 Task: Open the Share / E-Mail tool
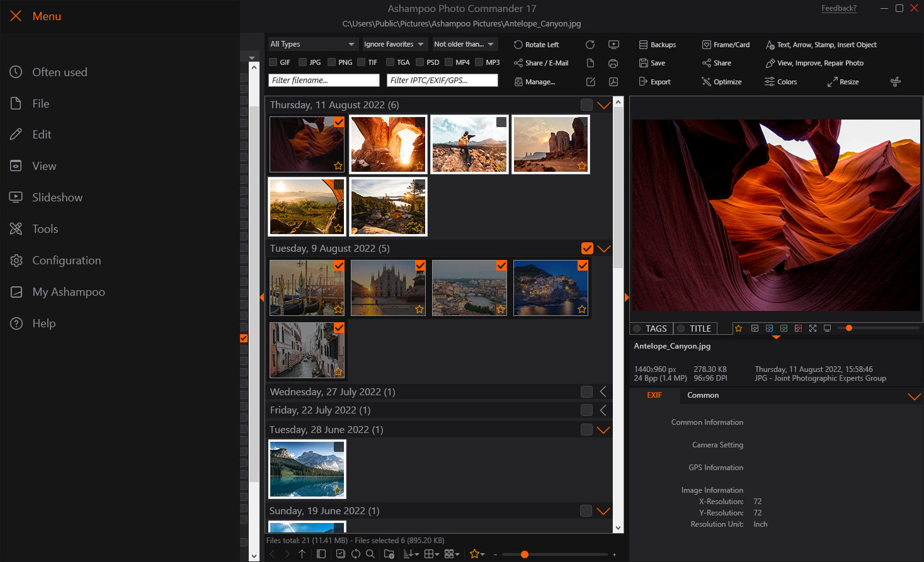coord(541,63)
